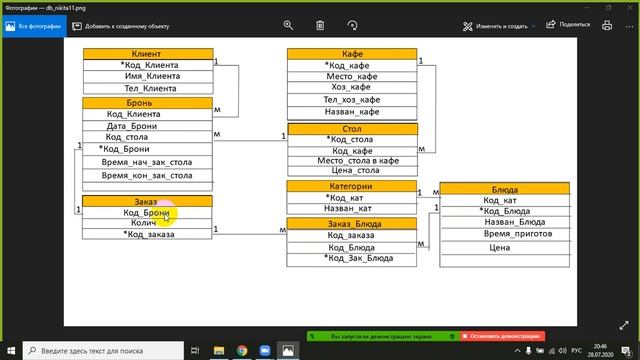
Task: Click the Цена field in Блюда
Action: (504, 248)
